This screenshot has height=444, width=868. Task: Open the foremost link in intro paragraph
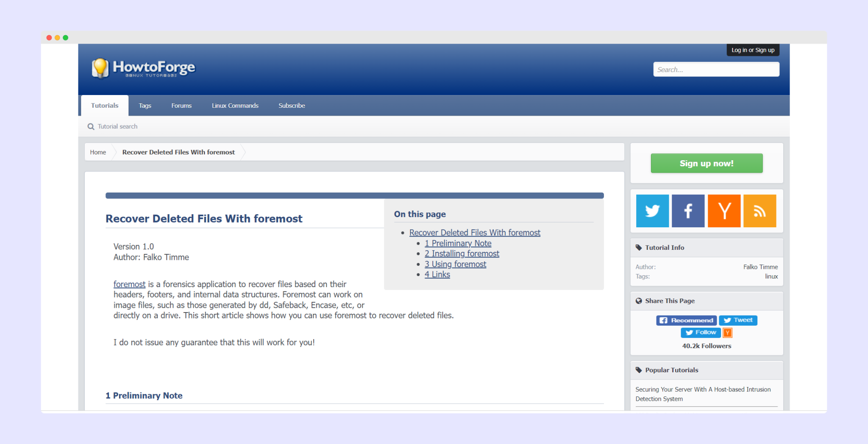(x=129, y=284)
